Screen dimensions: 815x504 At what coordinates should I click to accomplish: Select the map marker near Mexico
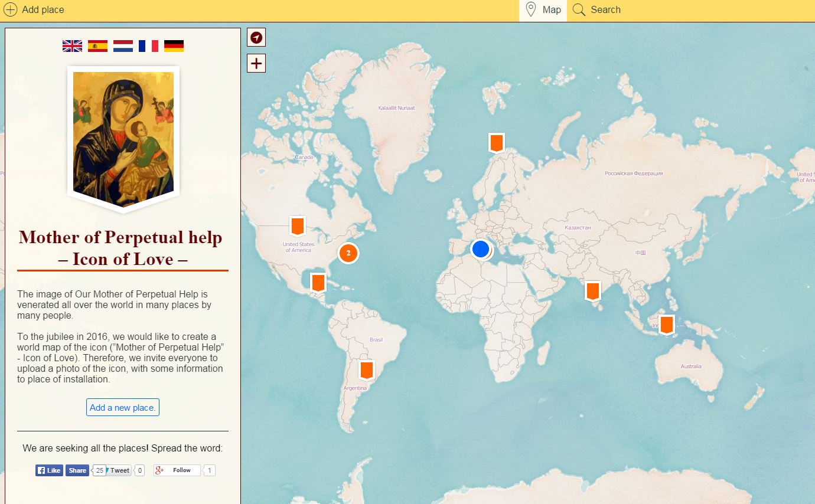318,283
